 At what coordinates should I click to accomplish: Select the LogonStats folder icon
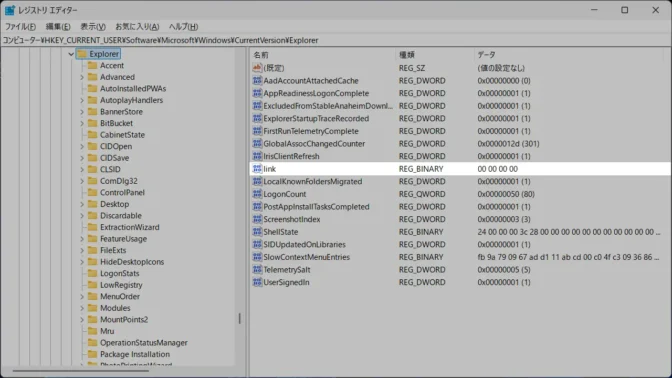(92, 273)
